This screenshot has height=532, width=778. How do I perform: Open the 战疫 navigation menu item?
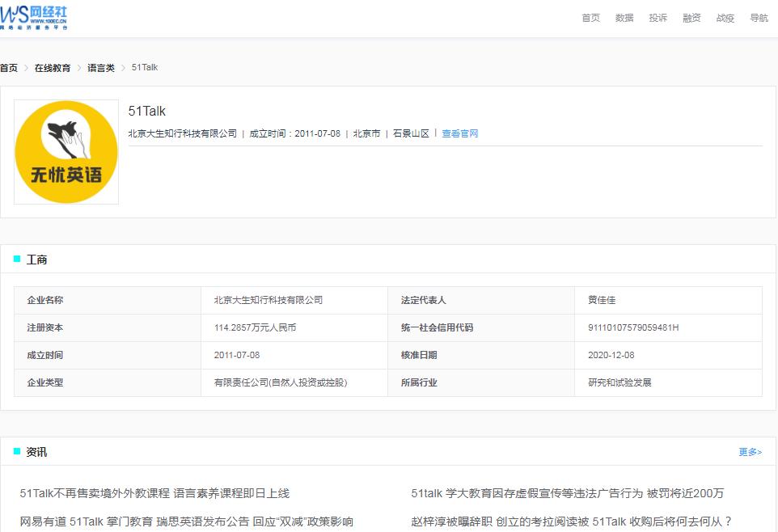[x=725, y=17]
